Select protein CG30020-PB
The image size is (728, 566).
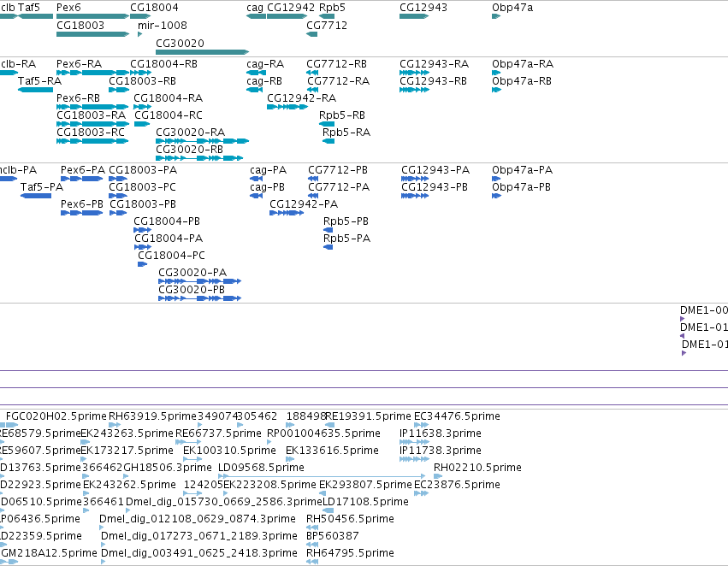coord(192,290)
